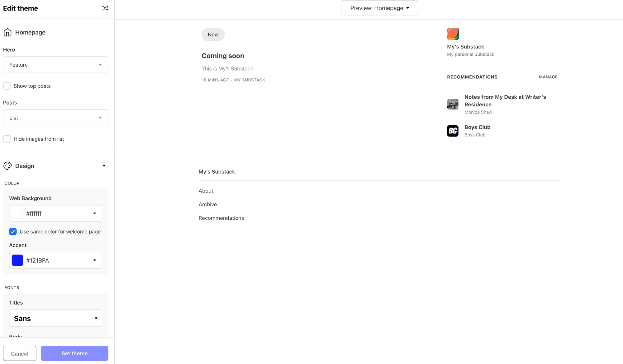Enable Show top posts checkbox
Viewport: 623px width, 364px height.
pos(7,86)
